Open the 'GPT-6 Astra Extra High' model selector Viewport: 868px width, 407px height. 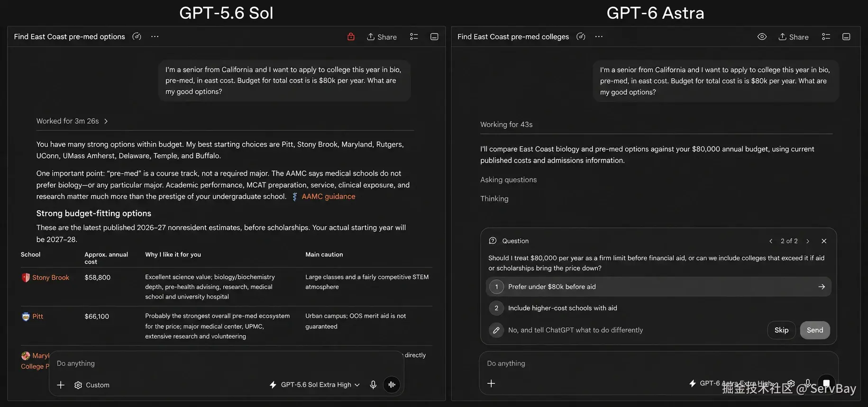point(733,383)
